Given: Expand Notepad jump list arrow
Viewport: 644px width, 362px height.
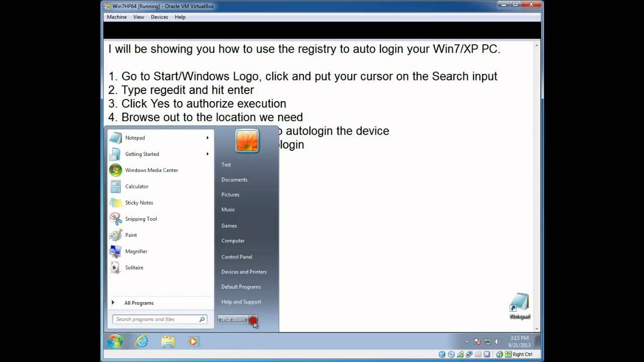Looking at the screenshot, I should click(x=207, y=138).
